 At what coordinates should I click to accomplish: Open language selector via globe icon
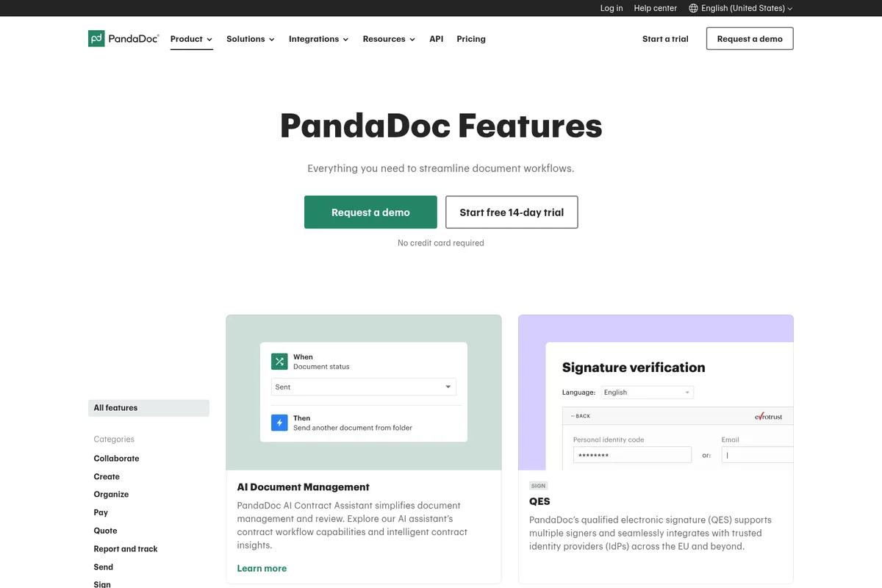[692, 8]
